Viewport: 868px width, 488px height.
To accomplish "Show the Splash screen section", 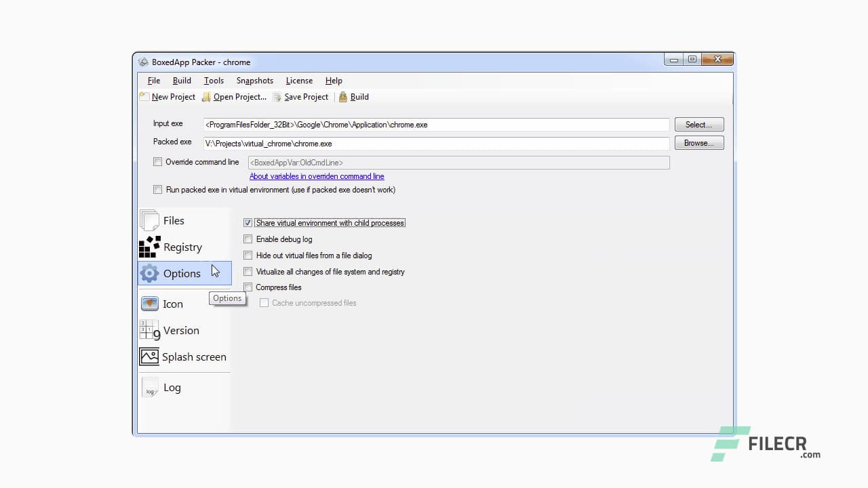I will tap(194, 357).
